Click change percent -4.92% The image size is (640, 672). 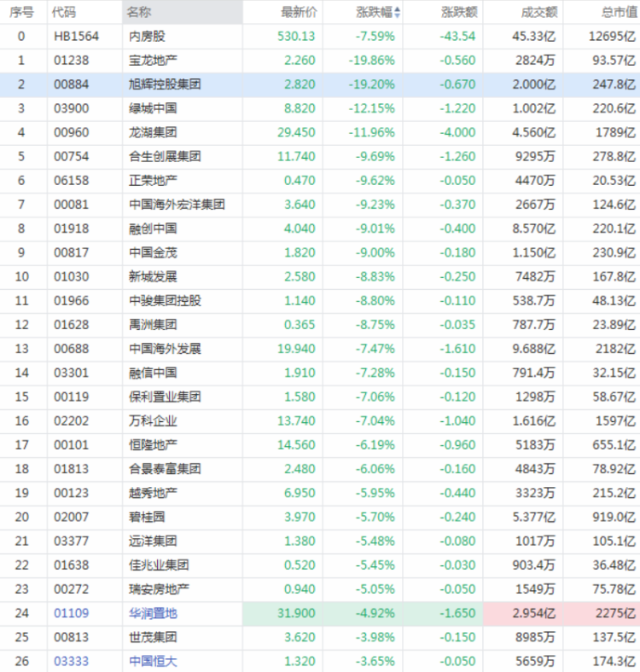pos(375,613)
